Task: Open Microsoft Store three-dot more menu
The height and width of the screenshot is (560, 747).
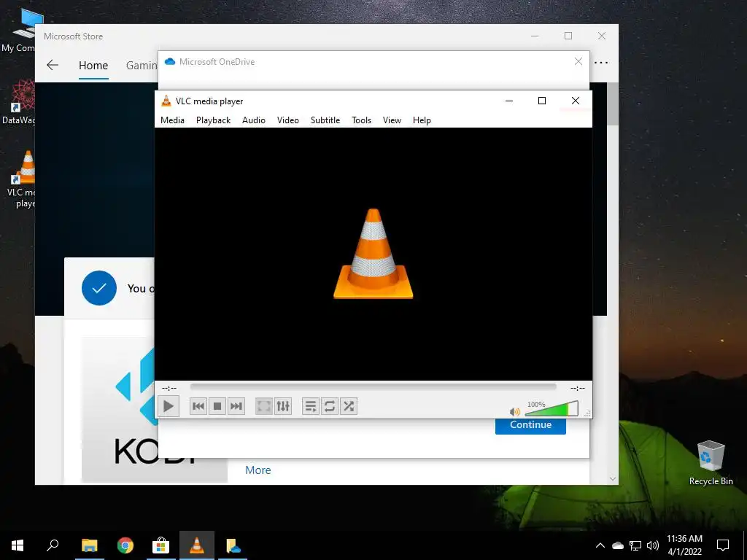Action: click(x=601, y=63)
